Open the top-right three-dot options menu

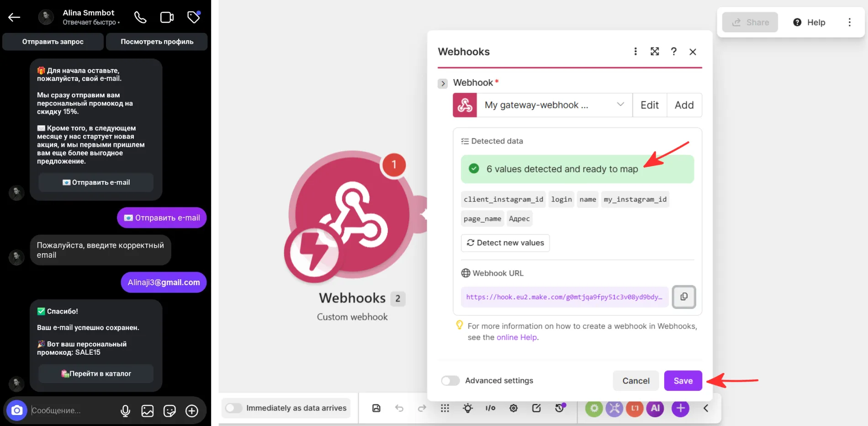(x=850, y=22)
